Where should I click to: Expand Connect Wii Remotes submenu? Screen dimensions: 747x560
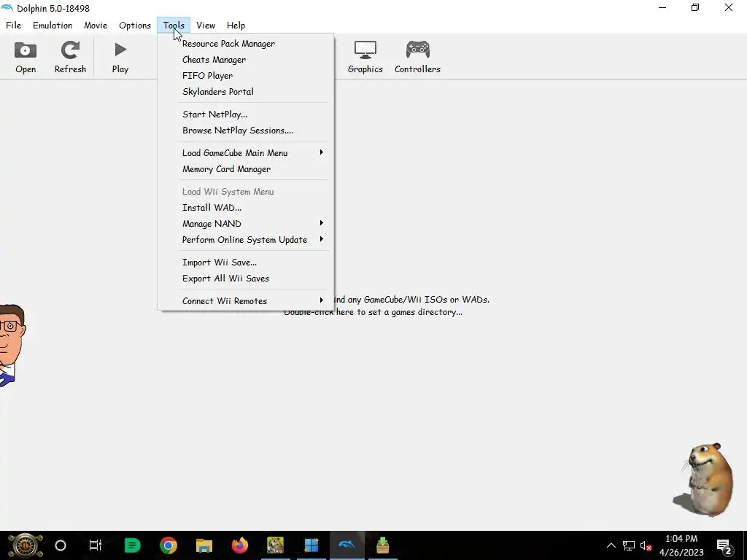coord(246,301)
